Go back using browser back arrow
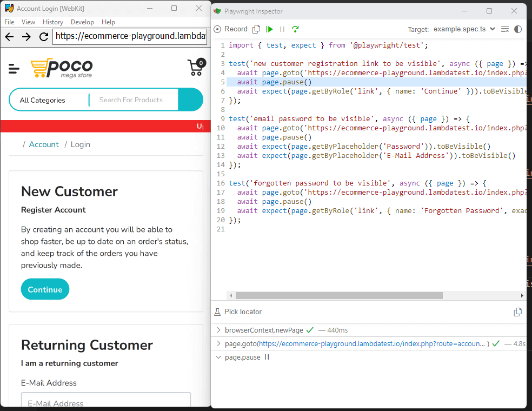The width and height of the screenshot is (532, 411). coord(9,37)
